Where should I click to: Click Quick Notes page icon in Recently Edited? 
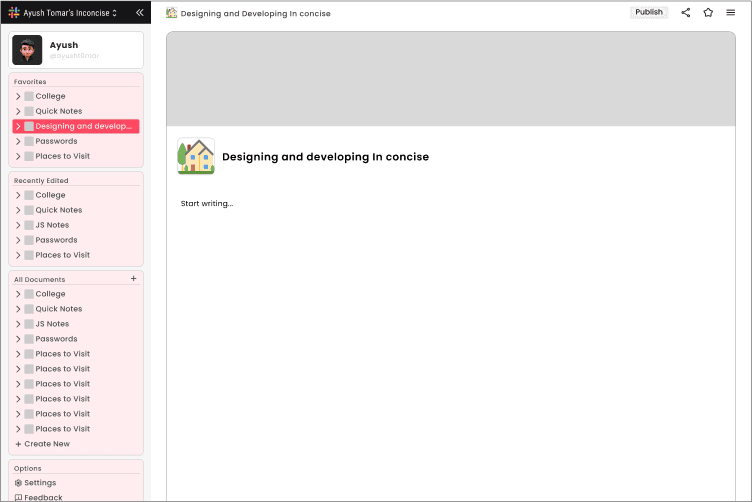29,210
